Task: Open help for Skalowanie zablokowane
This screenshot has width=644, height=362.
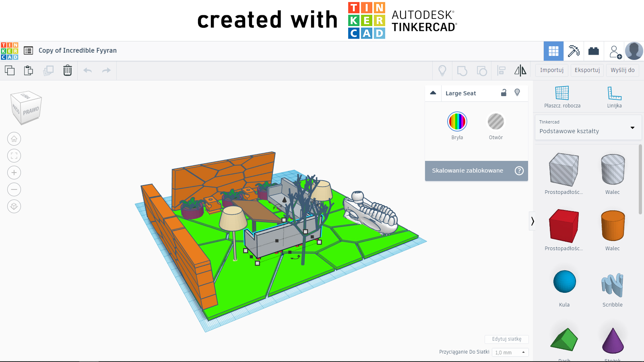Action: 519,171
